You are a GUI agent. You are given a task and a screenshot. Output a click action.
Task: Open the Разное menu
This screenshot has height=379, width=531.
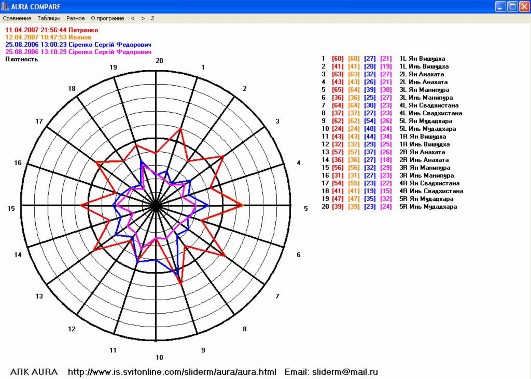tap(75, 18)
